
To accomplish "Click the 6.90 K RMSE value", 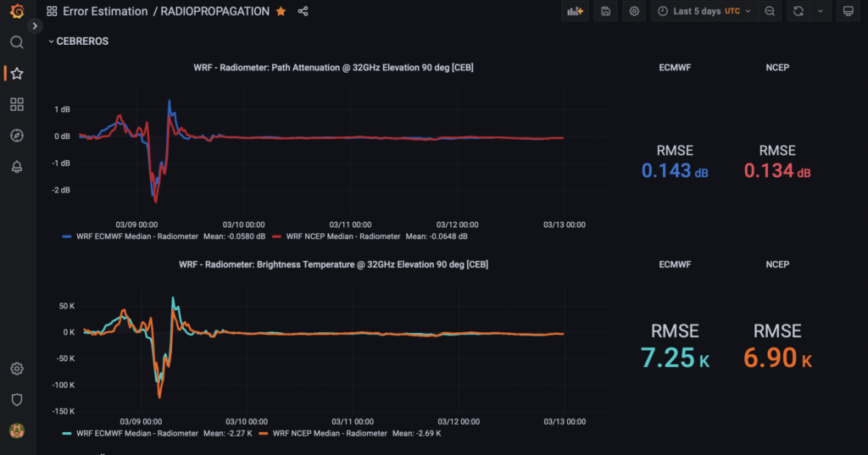I will (x=777, y=358).
